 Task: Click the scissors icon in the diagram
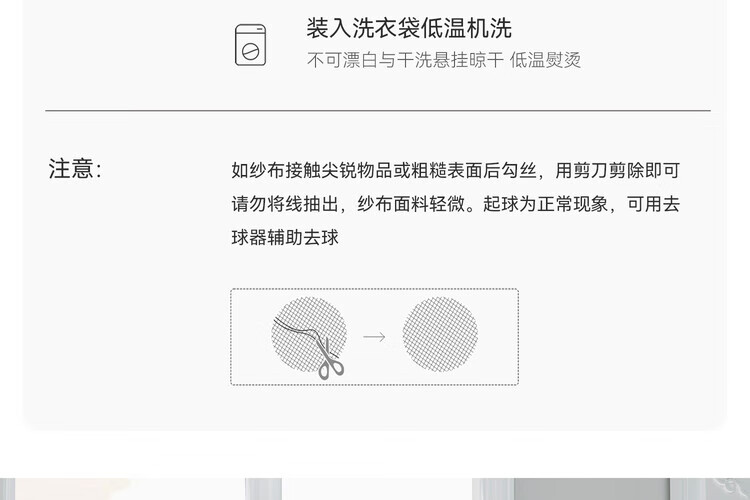click(329, 358)
